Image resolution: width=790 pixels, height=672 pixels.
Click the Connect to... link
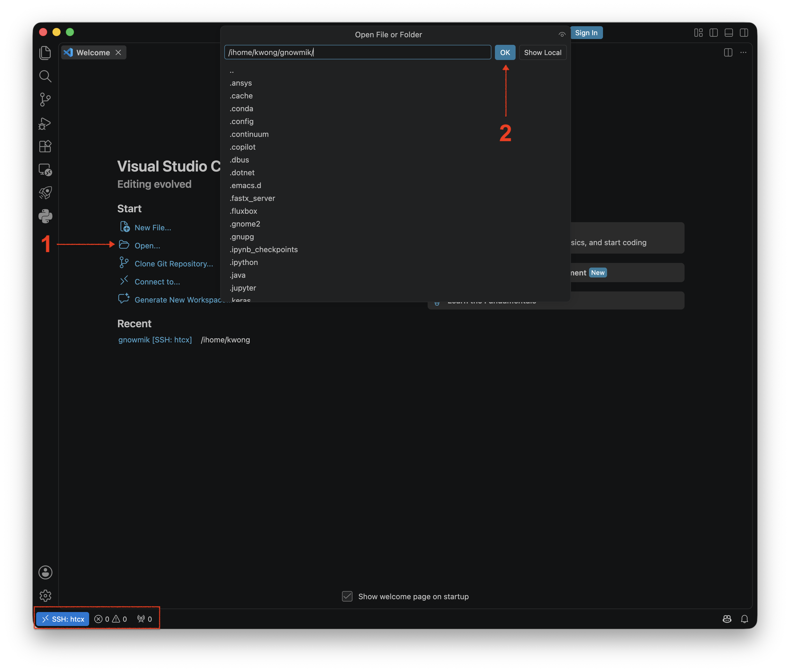coord(157,282)
